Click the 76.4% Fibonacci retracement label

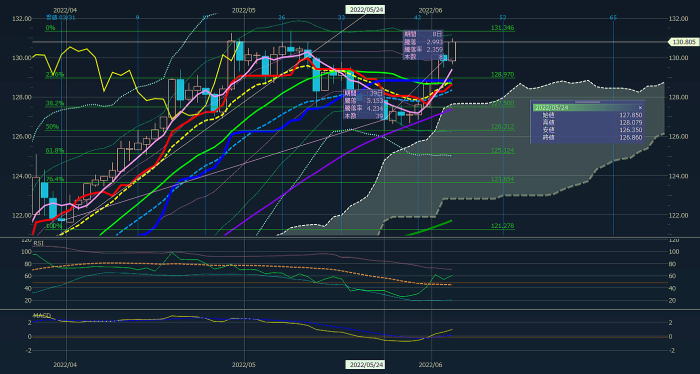point(55,179)
